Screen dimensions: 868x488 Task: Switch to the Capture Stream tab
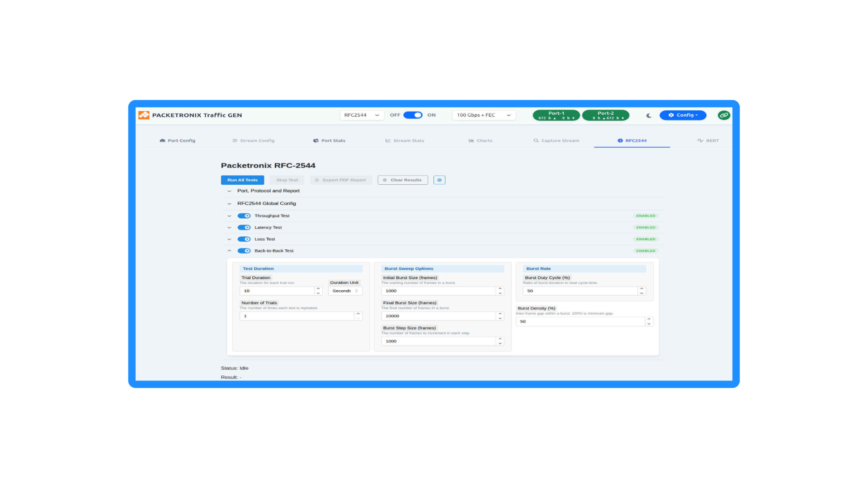click(x=556, y=141)
